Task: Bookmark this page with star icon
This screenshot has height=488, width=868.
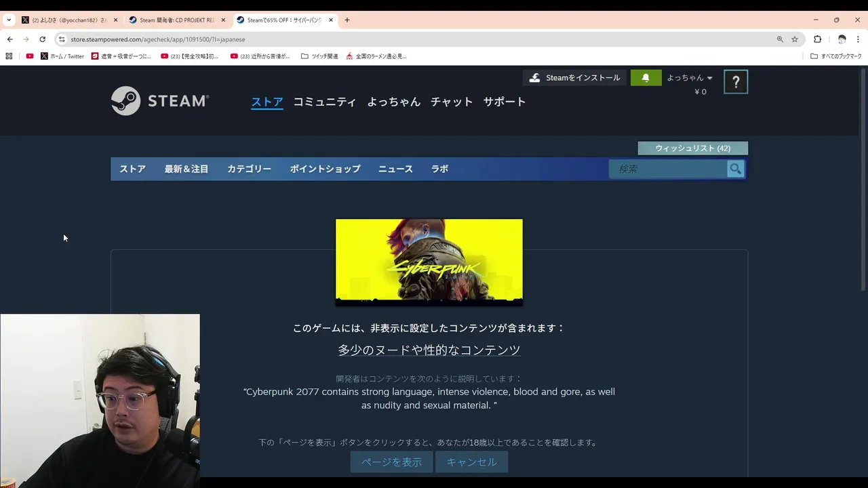Action: coord(795,39)
